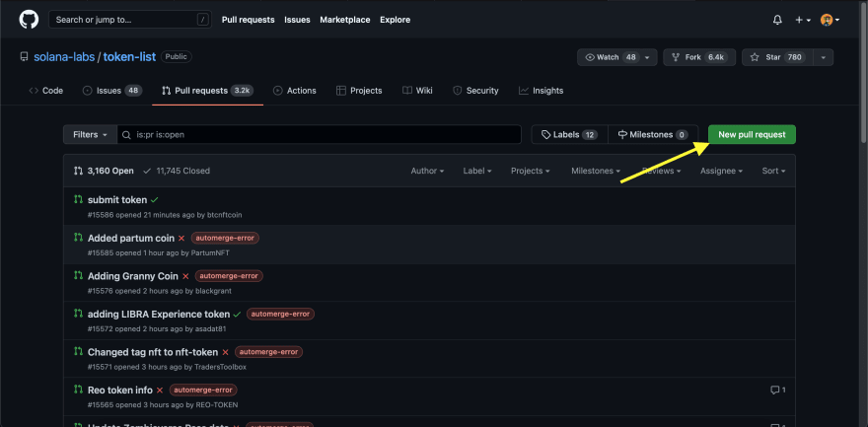Click the pull request icon for Changed tag nft

pyautogui.click(x=79, y=352)
